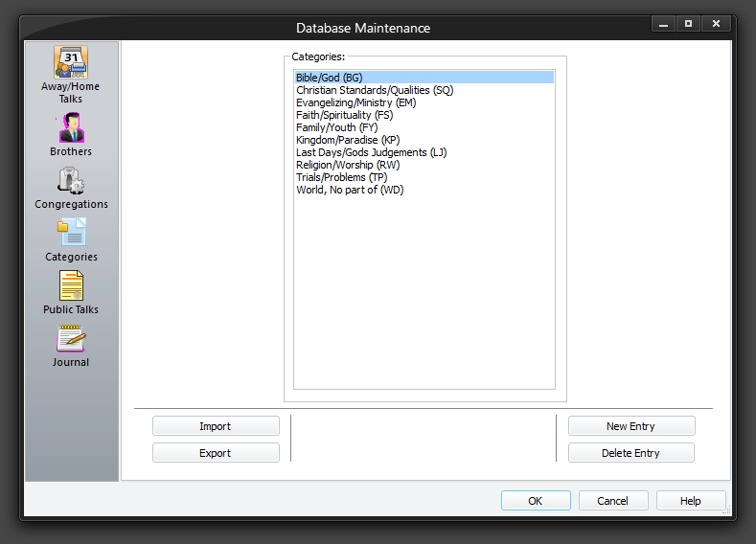The width and height of the screenshot is (756, 544).
Task: Click the Delete Entry button
Action: (x=631, y=453)
